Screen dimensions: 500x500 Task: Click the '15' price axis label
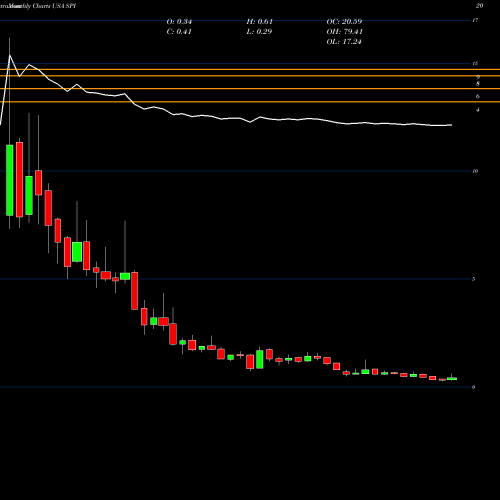click(x=475, y=63)
